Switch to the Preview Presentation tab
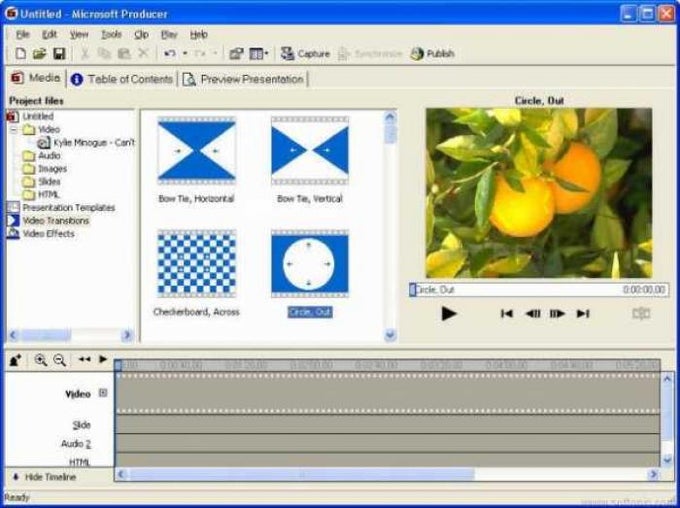This screenshot has width=680, height=508. [243, 79]
